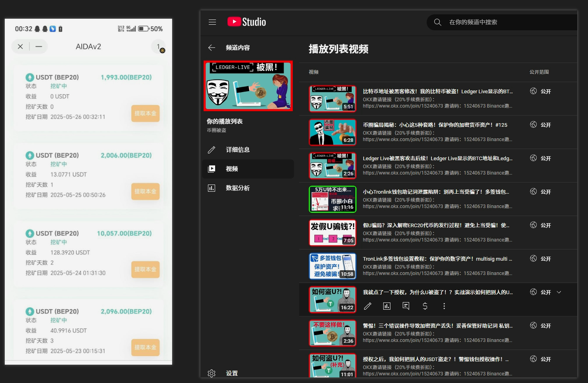Tap 提取本金 on 1,993.00 order
Screen dimensions: 588x383
[x=145, y=114]
